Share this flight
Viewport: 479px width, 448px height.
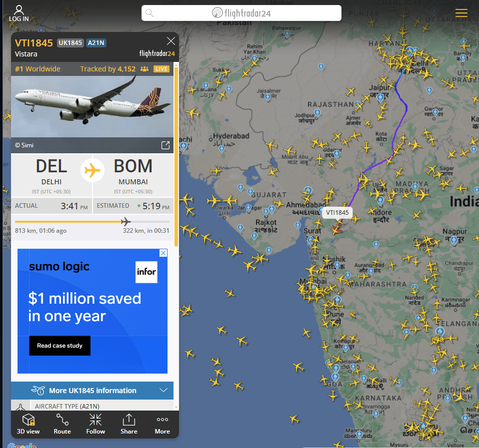tap(128, 424)
